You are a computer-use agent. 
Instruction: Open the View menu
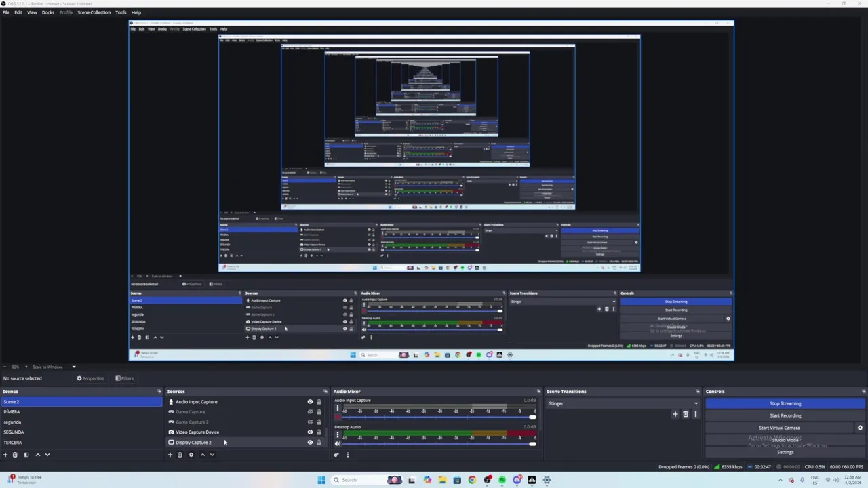[x=32, y=12]
